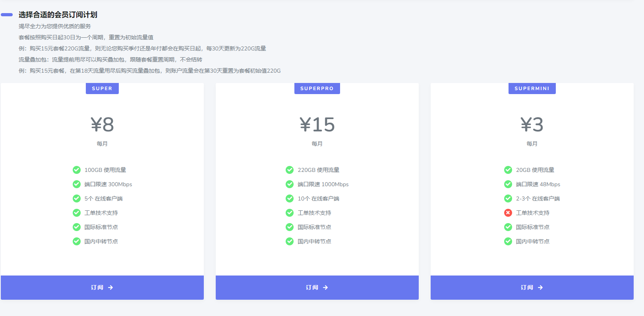The image size is (644, 316).
Task: Click check icon next to 48Mbps speed limit
Action: [508, 184]
